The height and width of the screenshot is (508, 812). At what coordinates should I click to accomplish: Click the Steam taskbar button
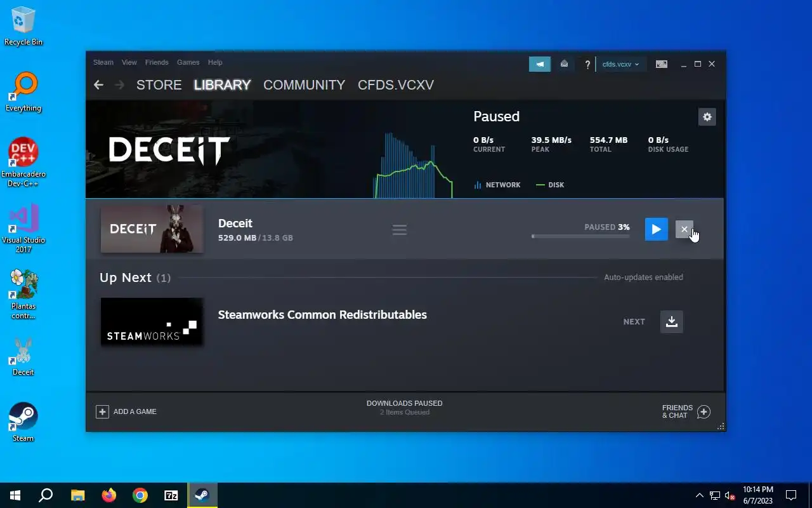pyautogui.click(x=202, y=495)
